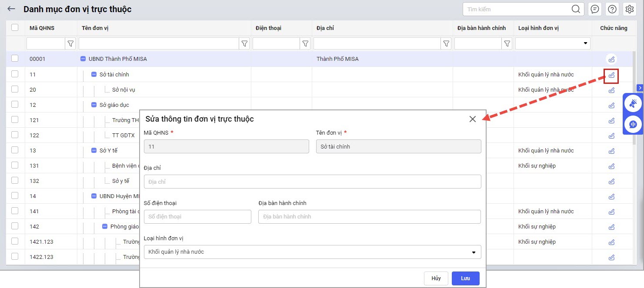
Task: Open the help question mark icon
Action: point(612,9)
